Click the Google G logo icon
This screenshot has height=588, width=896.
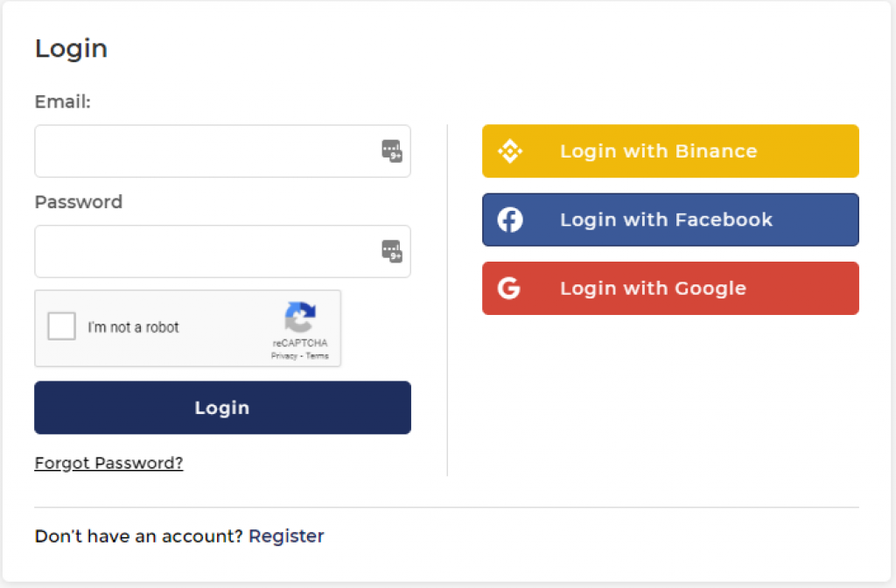pyautogui.click(x=508, y=288)
